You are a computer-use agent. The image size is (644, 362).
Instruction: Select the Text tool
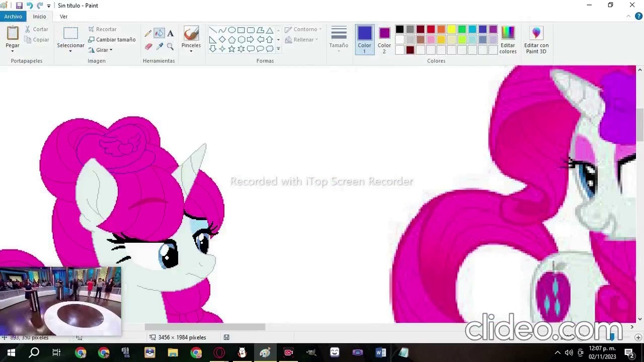(x=170, y=34)
